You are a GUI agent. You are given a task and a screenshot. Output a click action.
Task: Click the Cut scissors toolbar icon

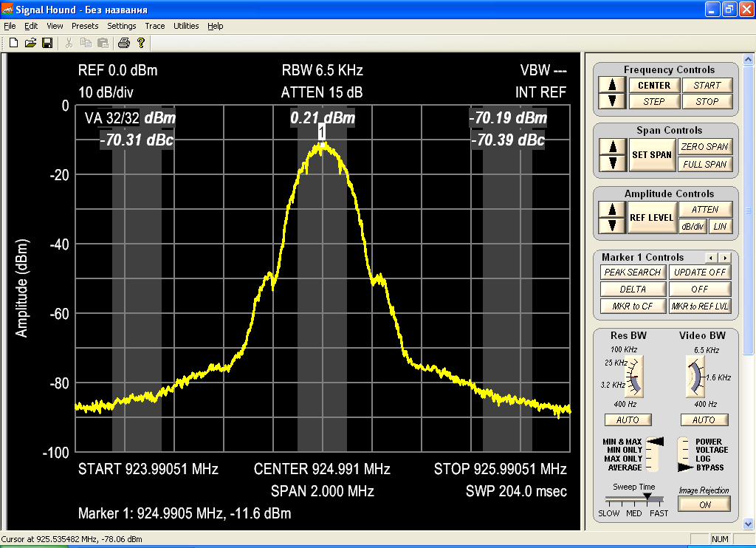pyautogui.click(x=69, y=43)
